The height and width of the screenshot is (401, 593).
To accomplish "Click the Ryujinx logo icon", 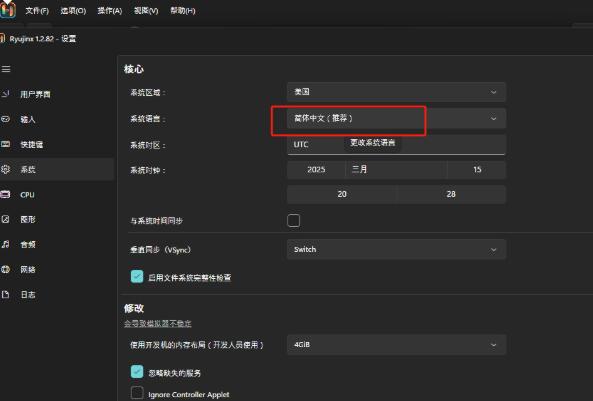I will [x=8, y=9].
